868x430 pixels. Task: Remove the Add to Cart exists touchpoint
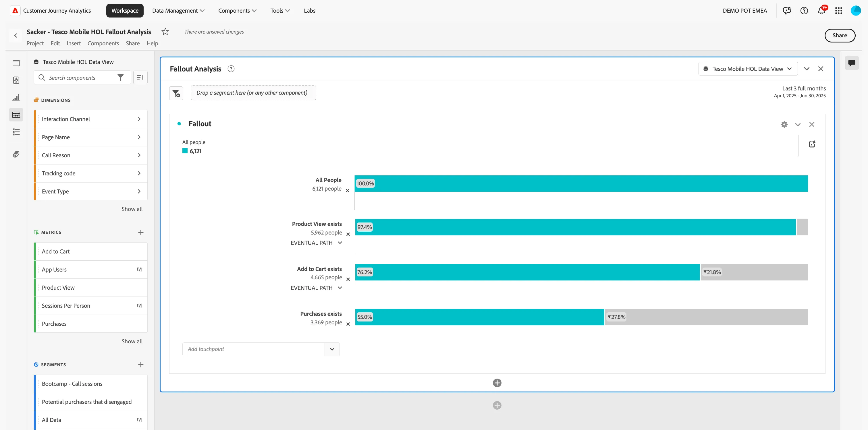click(348, 279)
